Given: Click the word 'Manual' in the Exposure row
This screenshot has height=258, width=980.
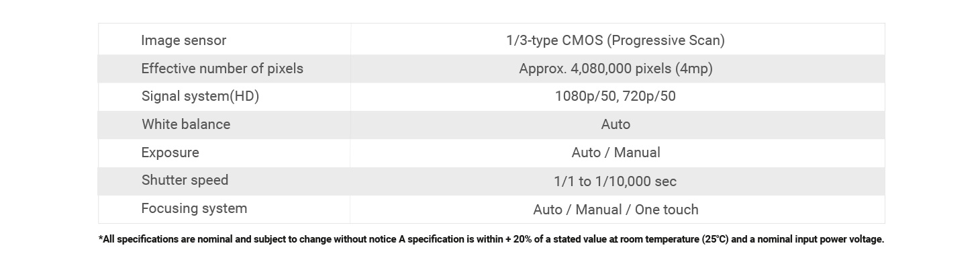Looking at the screenshot, I should point(637,153).
